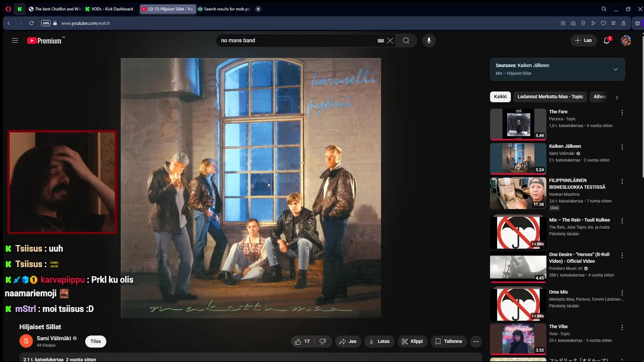This screenshot has height=362, width=644.
Task: Open One Desire Heroes video thumbnail
Action: [x=518, y=267]
